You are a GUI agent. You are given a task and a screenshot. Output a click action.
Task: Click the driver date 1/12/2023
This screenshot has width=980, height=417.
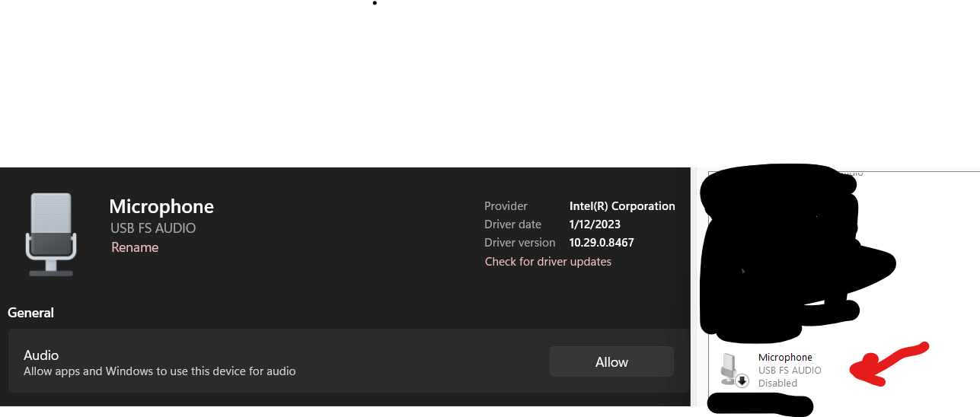tap(595, 224)
